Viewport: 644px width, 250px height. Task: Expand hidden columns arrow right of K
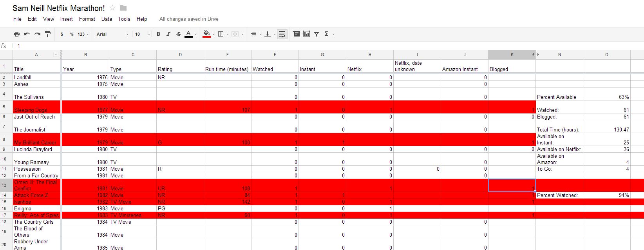coord(538,55)
